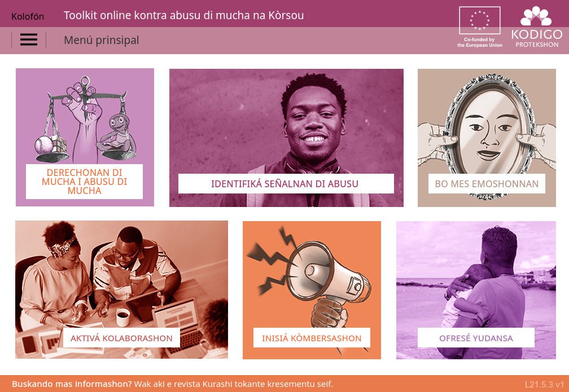
Task: Click the version label L21.5.3 v1
Action: (544, 384)
